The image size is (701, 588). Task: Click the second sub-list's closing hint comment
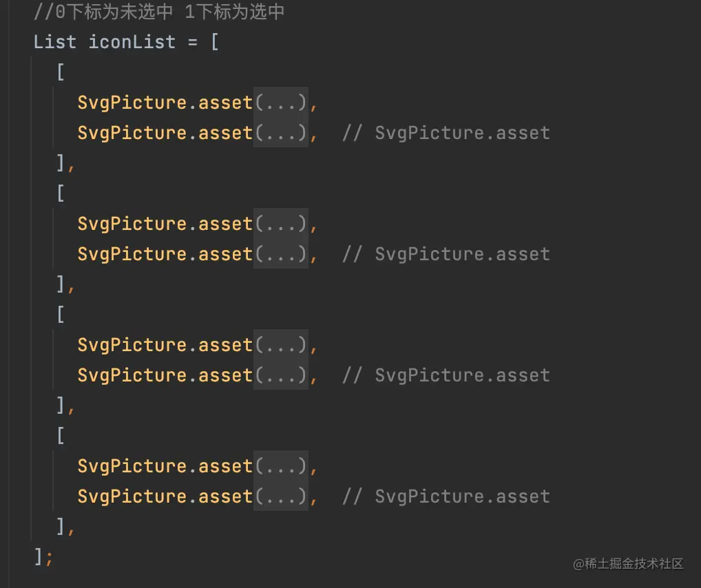(446, 254)
